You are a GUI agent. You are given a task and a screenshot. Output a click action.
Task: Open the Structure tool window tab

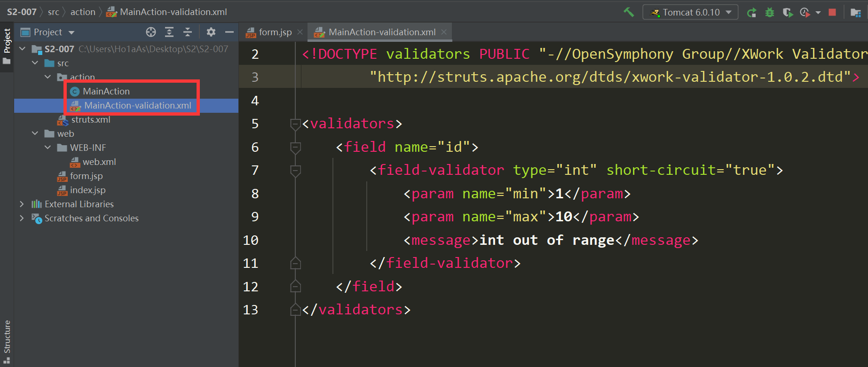click(x=7, y=342)
